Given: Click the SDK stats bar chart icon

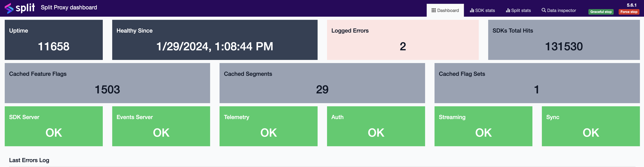Looking at the screenshot, I should [x=472, y=11].
